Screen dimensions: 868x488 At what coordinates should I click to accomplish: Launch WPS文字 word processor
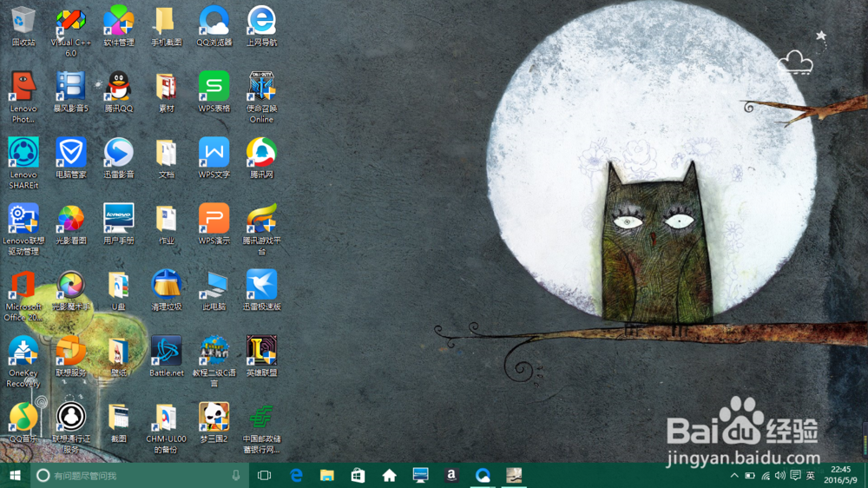point(214,158)
